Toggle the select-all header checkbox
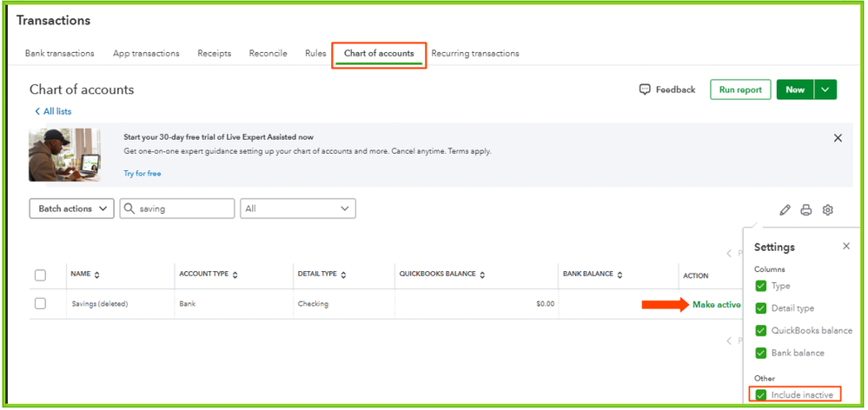 click(41, 275)
